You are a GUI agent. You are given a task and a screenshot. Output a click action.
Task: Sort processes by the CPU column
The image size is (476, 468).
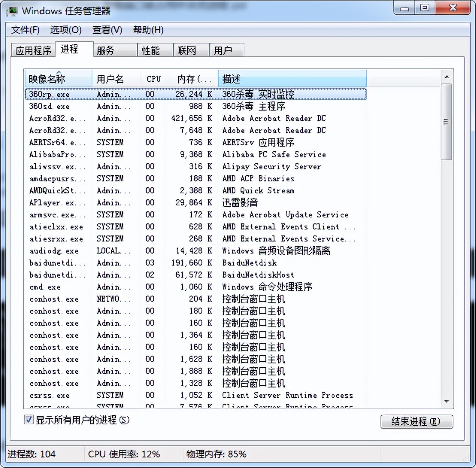153,78
